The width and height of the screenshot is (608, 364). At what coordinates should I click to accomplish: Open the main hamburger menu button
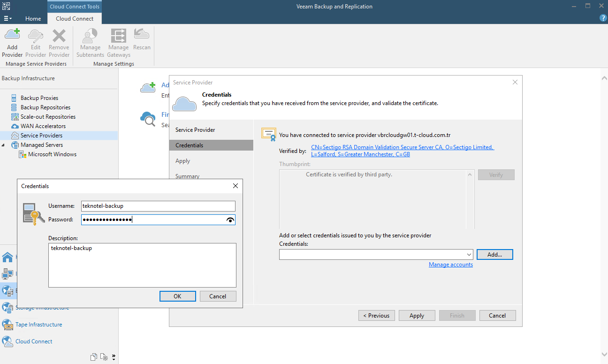point(8,18)
